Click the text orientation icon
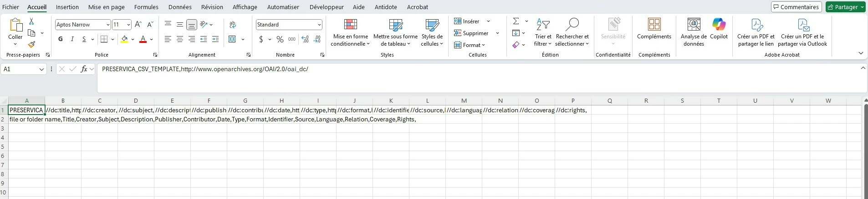Viewport: 868px width, 199px height. click(x=204, y=25)
